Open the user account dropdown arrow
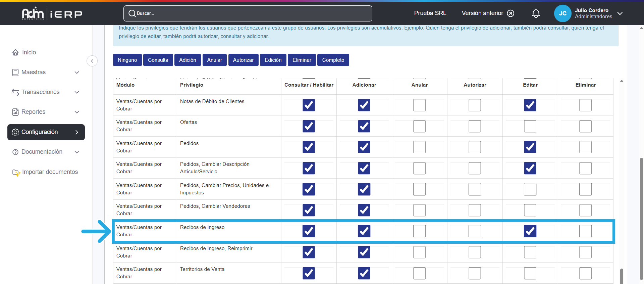Image resolution: width=644 pixels, height=284 pixels. [620, 13]
